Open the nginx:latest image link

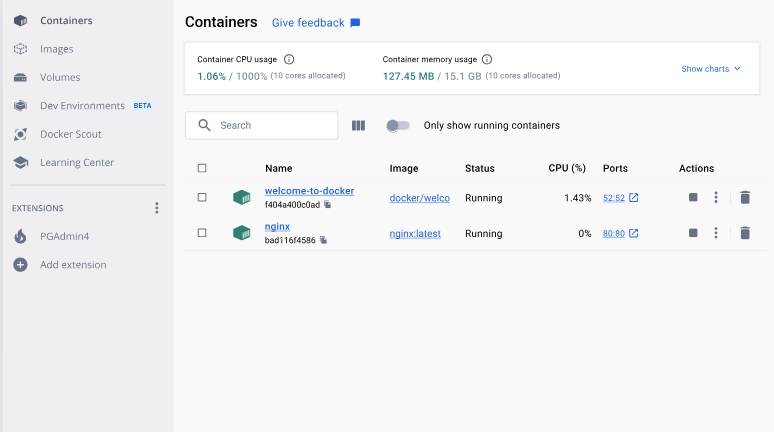coord(415,234)
